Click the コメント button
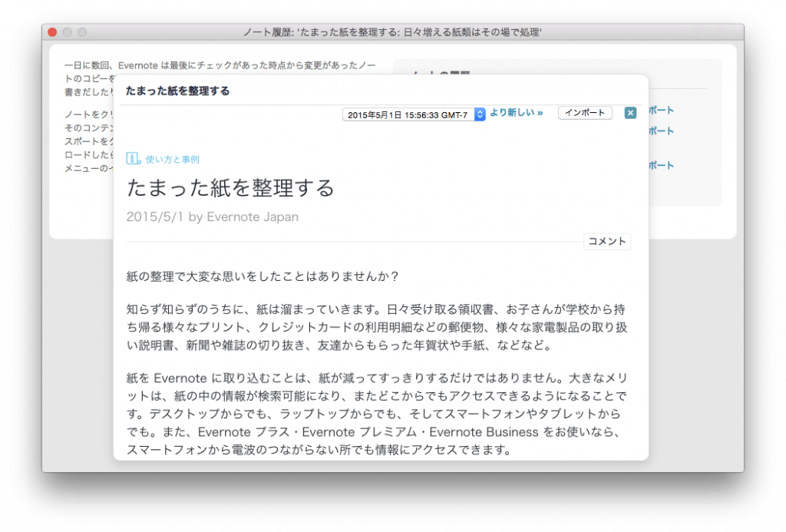The width and height of the screenshot is (786, 532). click(x=607, y=241)
